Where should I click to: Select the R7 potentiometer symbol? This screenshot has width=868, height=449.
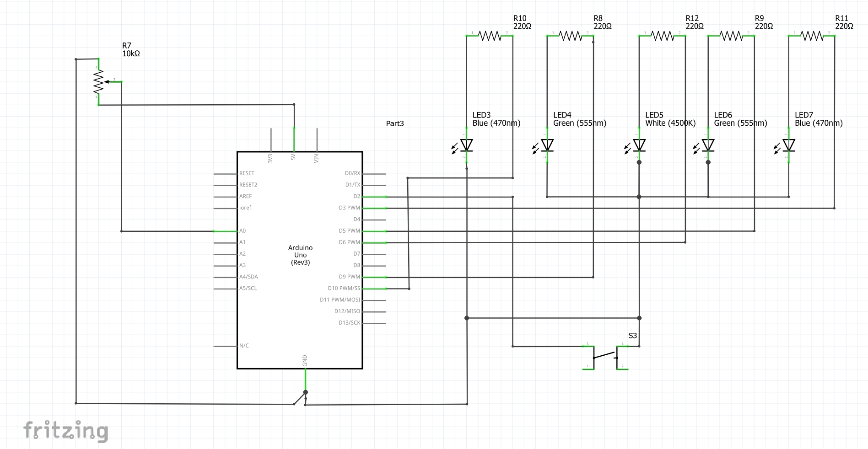[104, 82]
